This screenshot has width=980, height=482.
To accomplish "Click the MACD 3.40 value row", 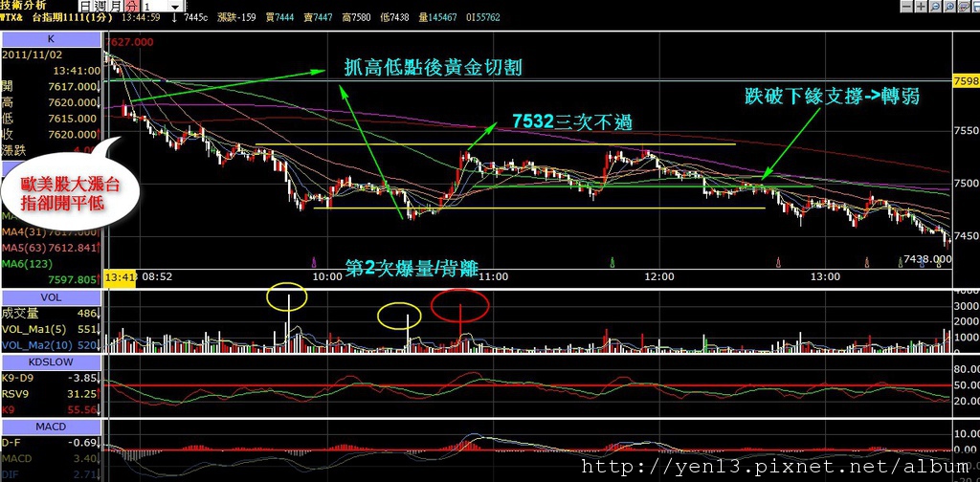I will pos(52,459).
